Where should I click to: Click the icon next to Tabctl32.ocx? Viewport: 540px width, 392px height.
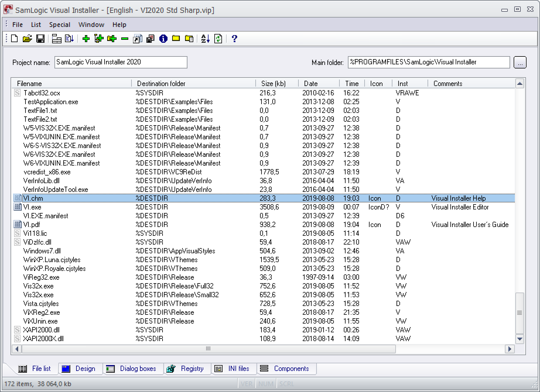click(x=17, y=93)
